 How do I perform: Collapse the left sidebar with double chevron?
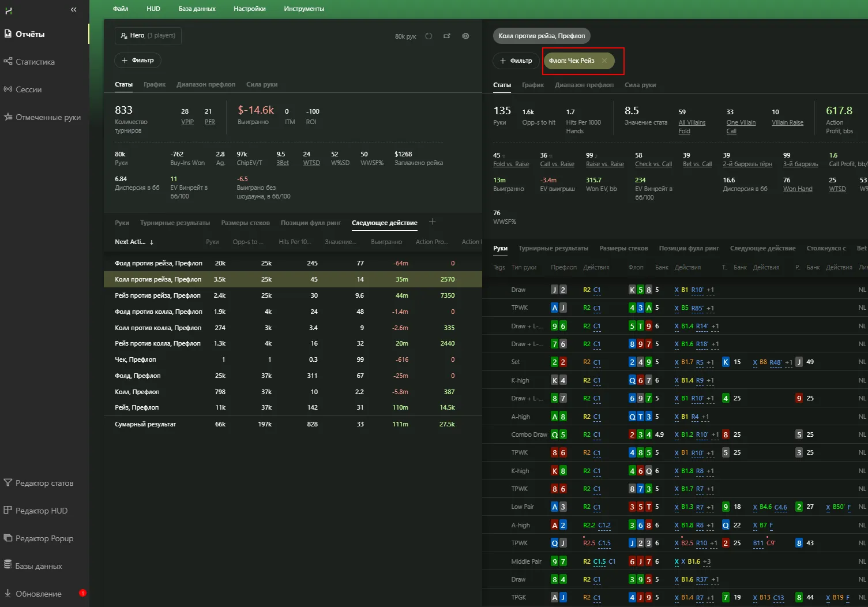tap(73, 10)
